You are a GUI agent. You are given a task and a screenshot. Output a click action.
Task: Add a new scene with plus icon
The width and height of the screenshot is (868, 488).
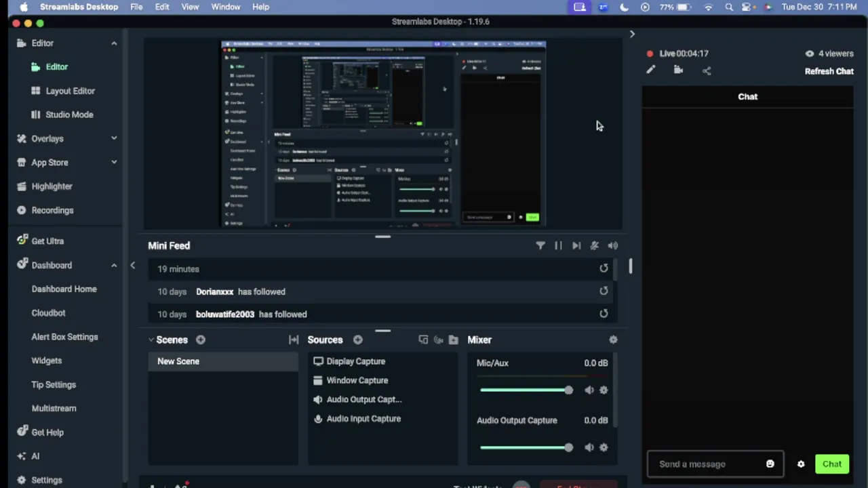coord(201,340)
